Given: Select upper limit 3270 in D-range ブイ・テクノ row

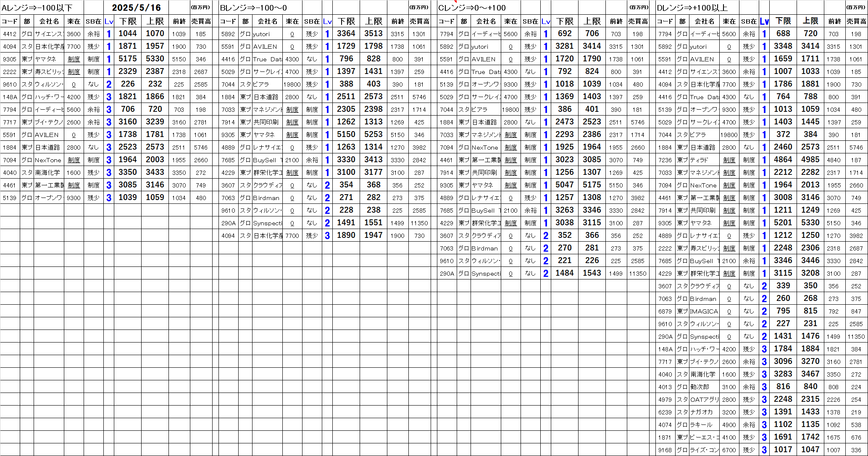Looking at the screenshot, I should (810, 361).
